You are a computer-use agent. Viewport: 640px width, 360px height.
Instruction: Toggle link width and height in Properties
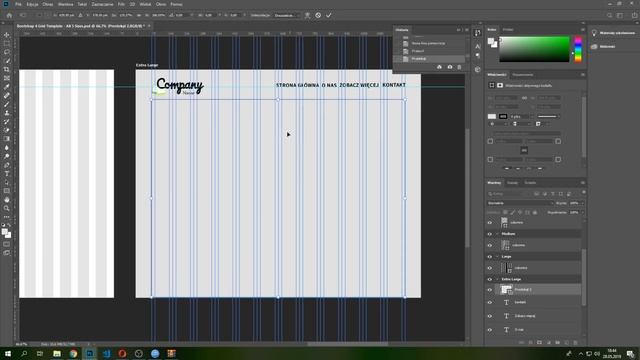524,98
